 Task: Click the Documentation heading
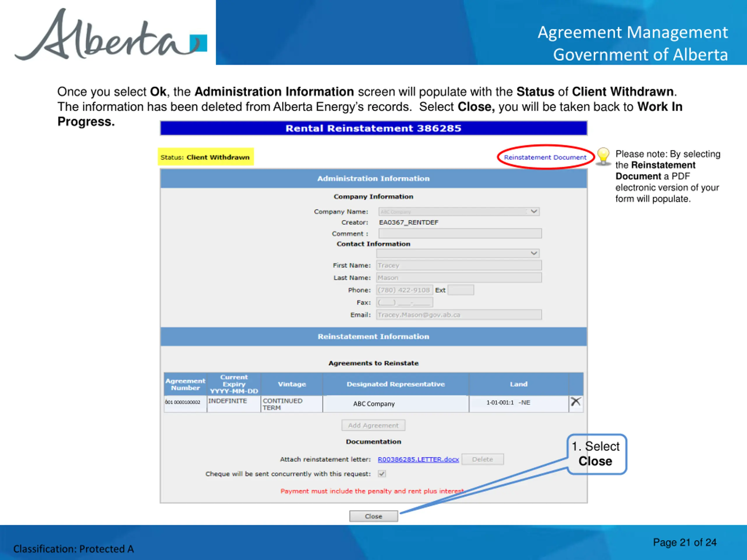373,442
